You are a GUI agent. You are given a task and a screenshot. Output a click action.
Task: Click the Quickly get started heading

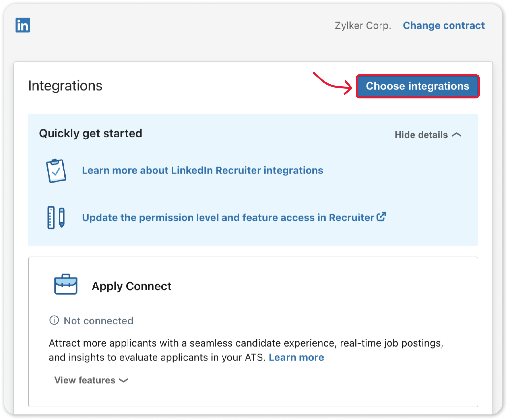point(91,133)
